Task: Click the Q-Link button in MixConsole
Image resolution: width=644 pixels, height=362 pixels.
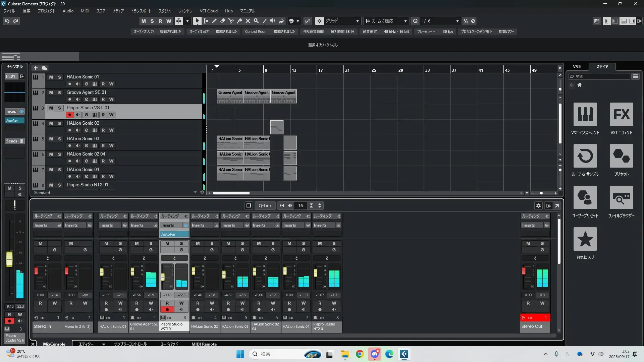Action: (x=265, y=205)
